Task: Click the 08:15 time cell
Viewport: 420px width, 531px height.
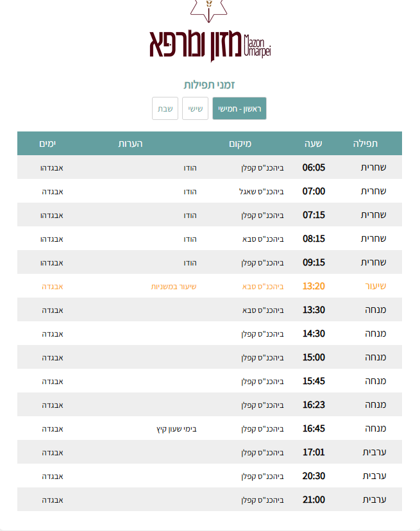Action: (314, 239)
